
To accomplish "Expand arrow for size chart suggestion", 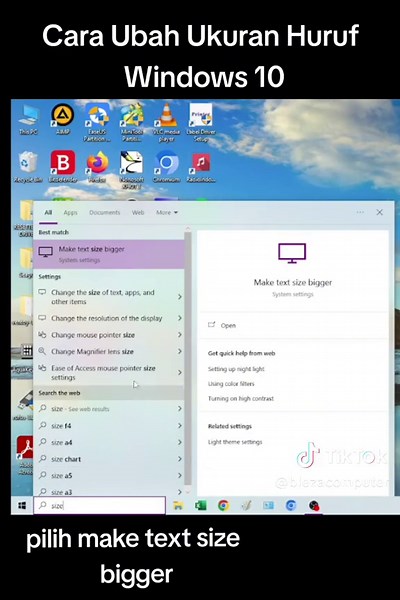I will coord(180,459).
